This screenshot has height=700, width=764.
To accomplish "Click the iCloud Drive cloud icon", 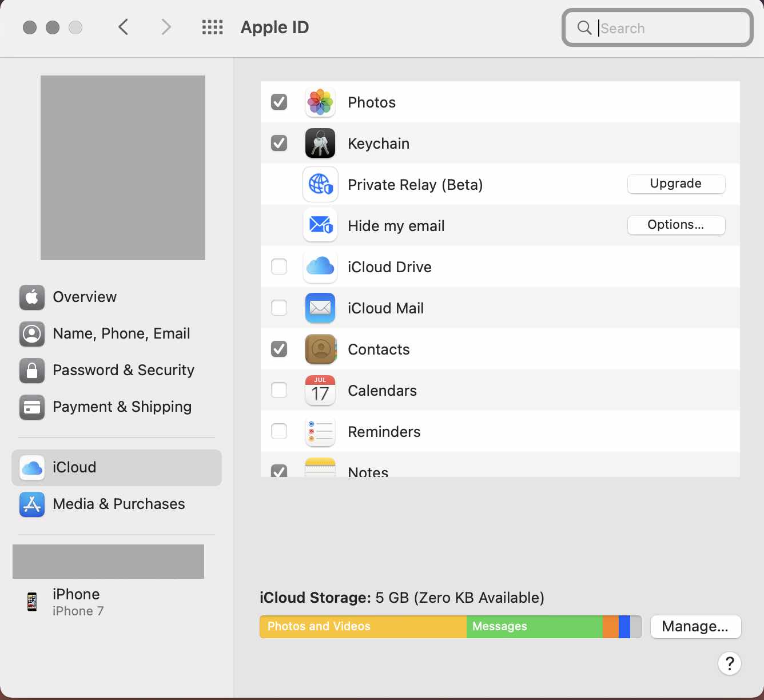I will [320, 267].
